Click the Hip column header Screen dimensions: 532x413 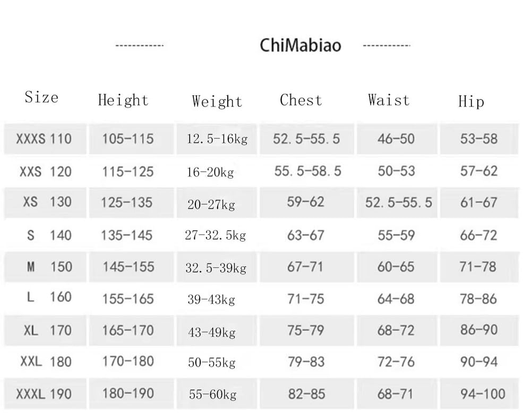click(x=471, y=102)
